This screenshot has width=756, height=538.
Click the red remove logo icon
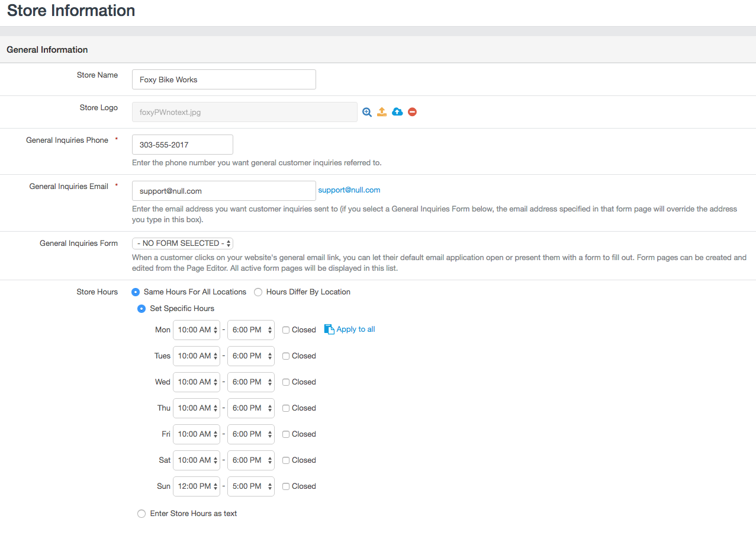[x=412, y=112]
